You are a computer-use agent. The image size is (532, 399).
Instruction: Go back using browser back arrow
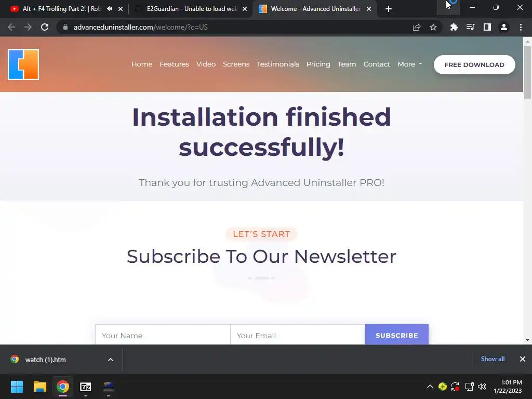click(x=11, y=27)
